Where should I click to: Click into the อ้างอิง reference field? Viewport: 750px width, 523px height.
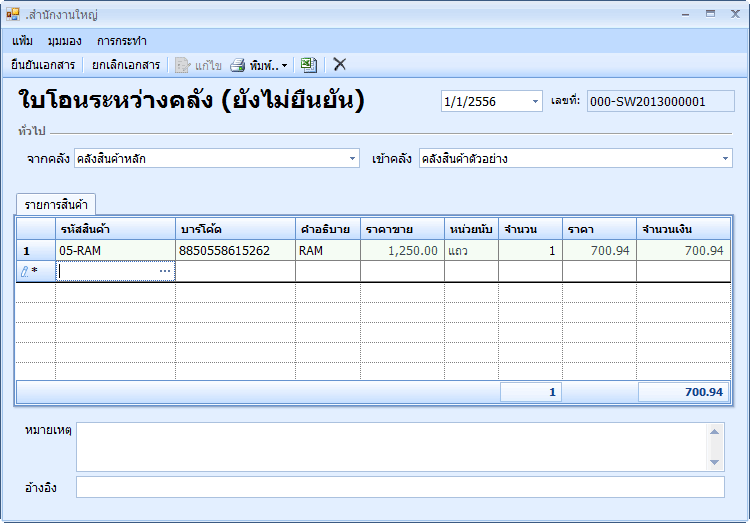(400, 487)
